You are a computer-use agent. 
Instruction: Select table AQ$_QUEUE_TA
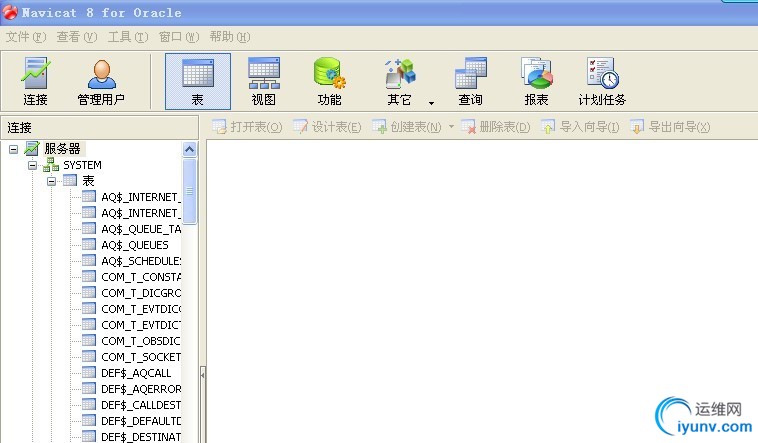pos(141,229)
